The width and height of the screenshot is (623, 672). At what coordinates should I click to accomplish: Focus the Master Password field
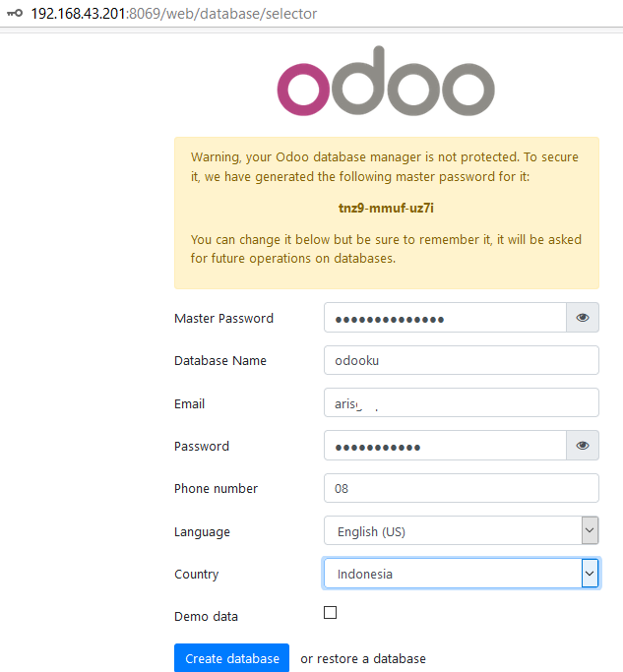(445, 318)
